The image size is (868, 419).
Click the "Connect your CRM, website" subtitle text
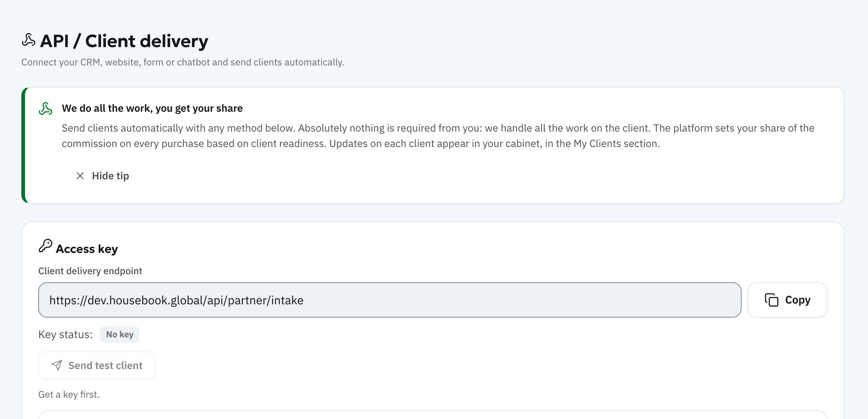[x=183, y=62]
